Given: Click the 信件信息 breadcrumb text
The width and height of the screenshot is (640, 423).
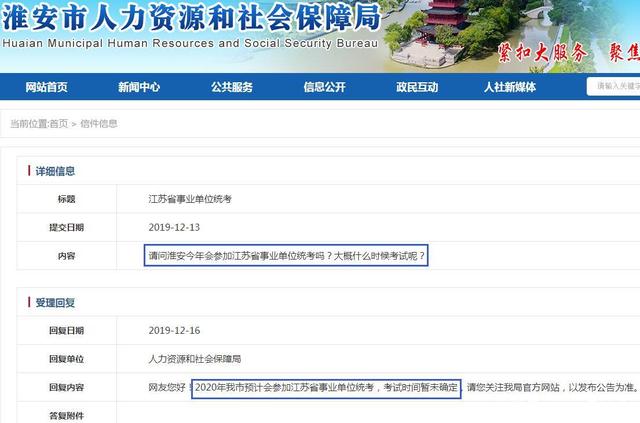Looking at the screenshot, I should pos(99,124).
